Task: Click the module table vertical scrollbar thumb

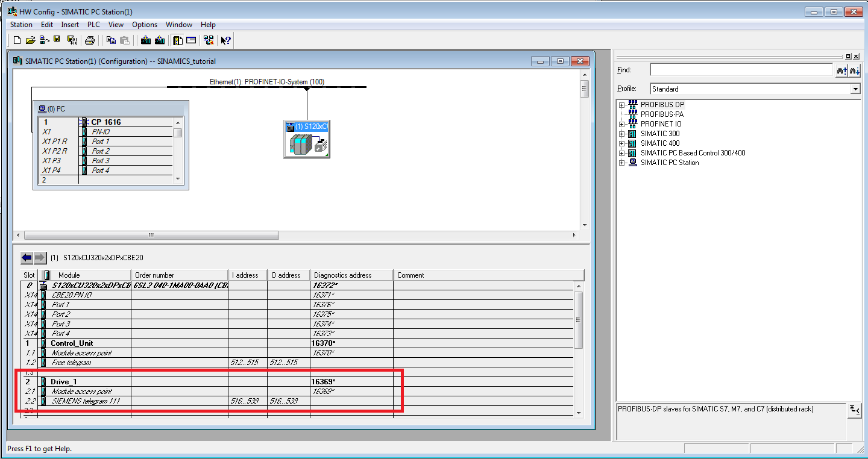Action: coord(579,320)
